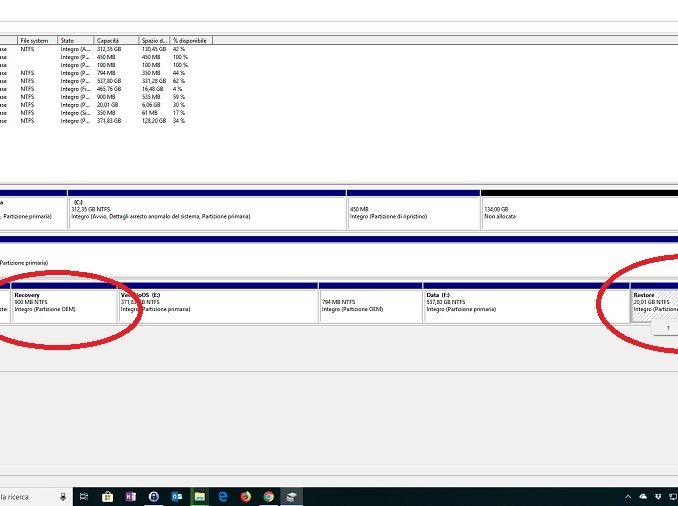Click the 42 % availability cell
The image size is (678, 506).
tap(179, 49)
